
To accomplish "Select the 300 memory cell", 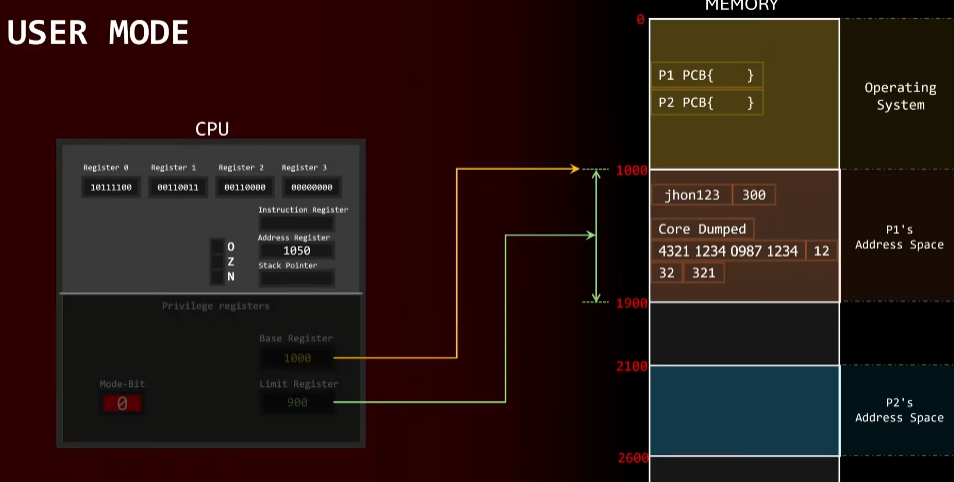I will click(x=754, y=195).
